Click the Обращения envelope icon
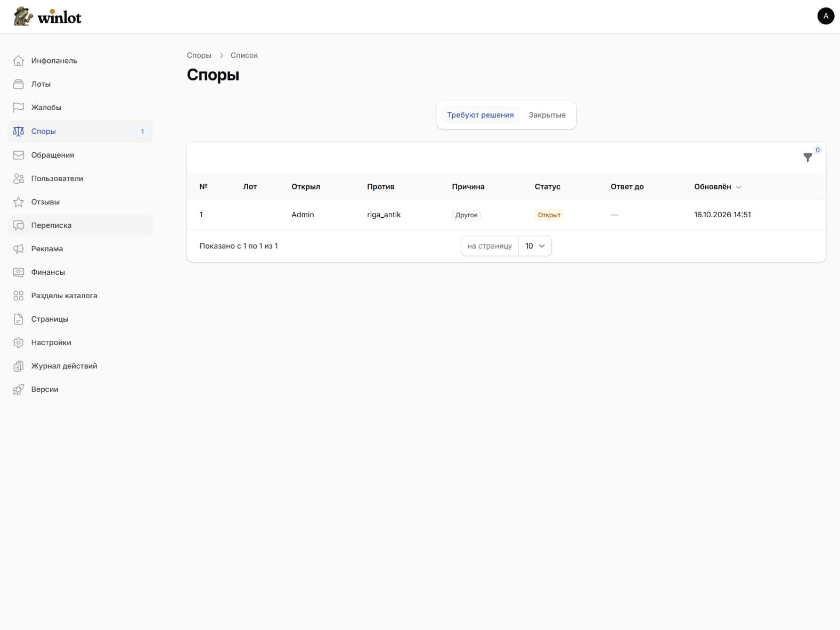Image resolution: width=840 pixels, height=630 pixels. pos(18,155)
